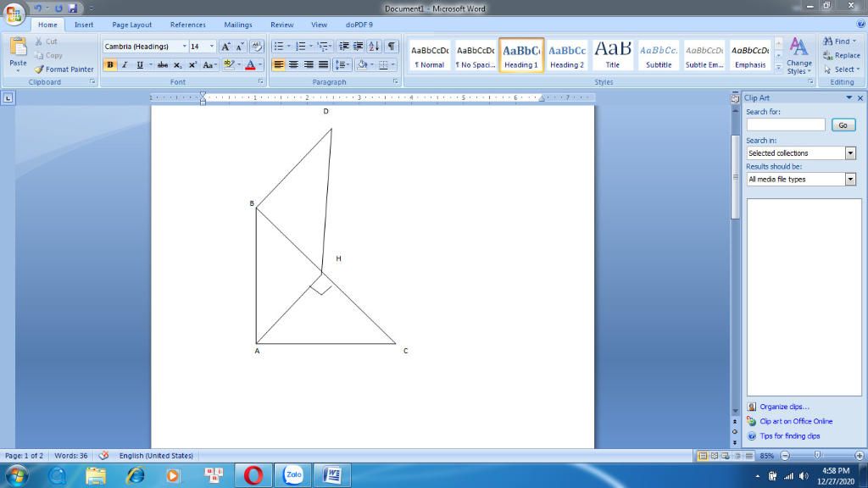Sort the selected text
868x488 pixels.
pos(374,47)
